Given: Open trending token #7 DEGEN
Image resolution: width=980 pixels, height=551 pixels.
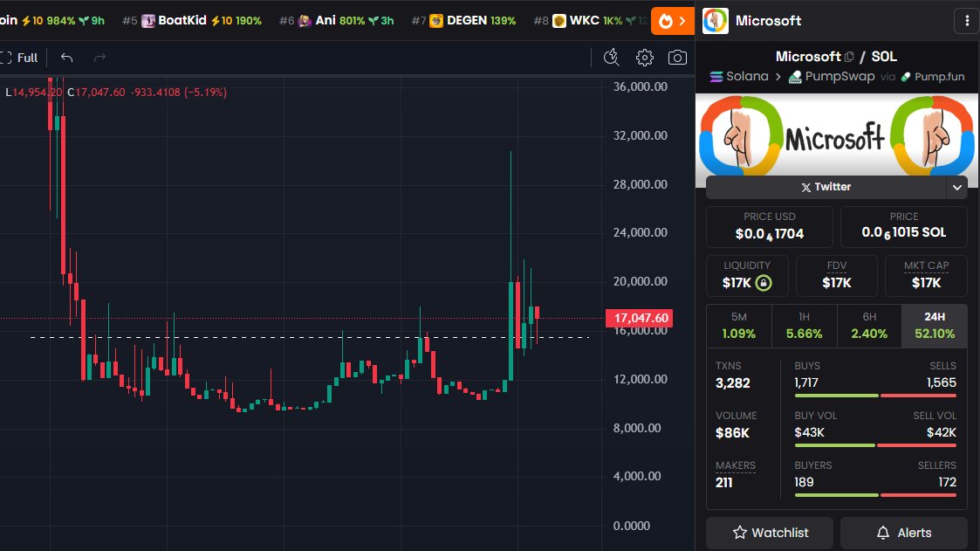Looking at the screenshot, I should [x=463, y=21].
